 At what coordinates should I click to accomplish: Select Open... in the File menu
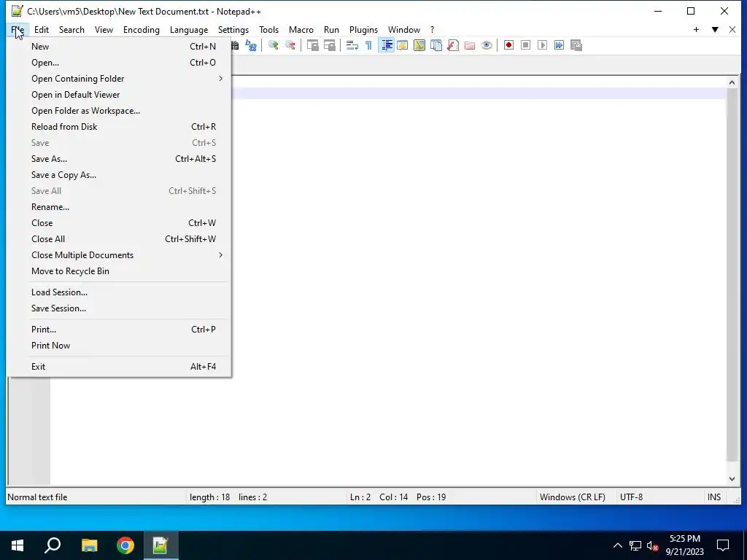119,63
